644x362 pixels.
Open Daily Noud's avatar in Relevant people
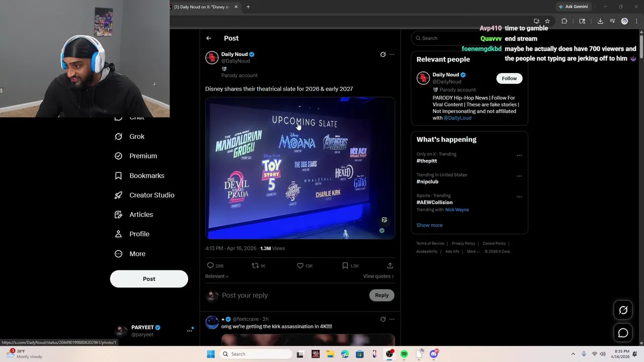point(423,78)
